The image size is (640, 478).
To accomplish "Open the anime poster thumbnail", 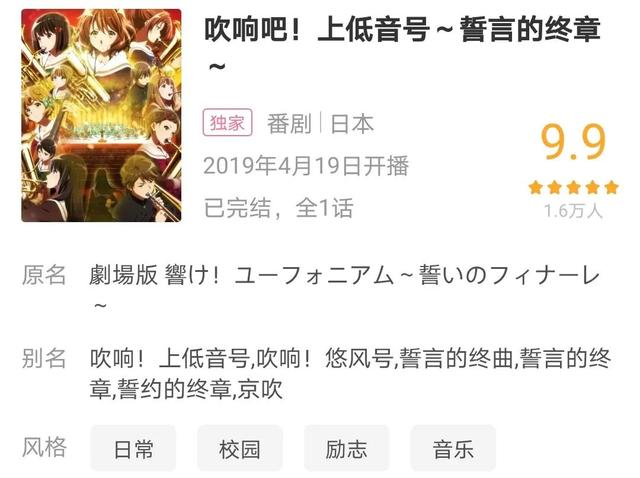I will (101, 116).
